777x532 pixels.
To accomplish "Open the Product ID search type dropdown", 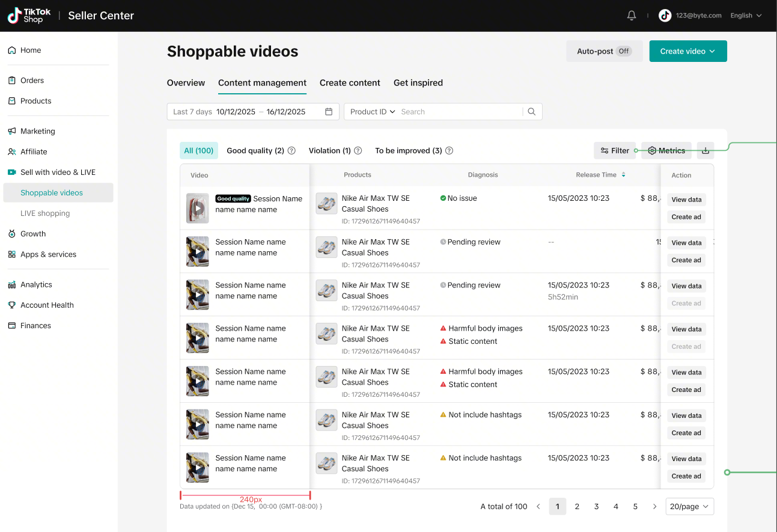I will tap(373, 112).
